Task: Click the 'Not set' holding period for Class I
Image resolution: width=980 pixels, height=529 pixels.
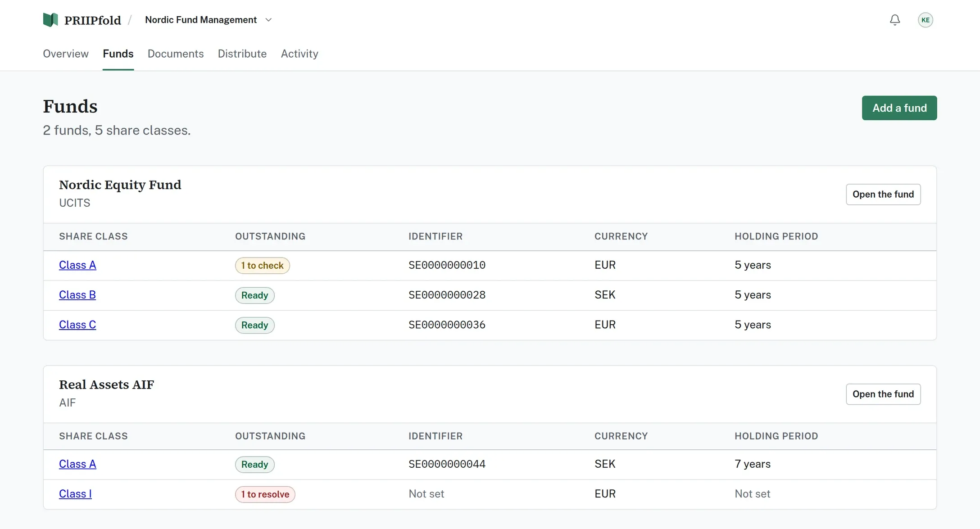Action: (x=752, y=494)
